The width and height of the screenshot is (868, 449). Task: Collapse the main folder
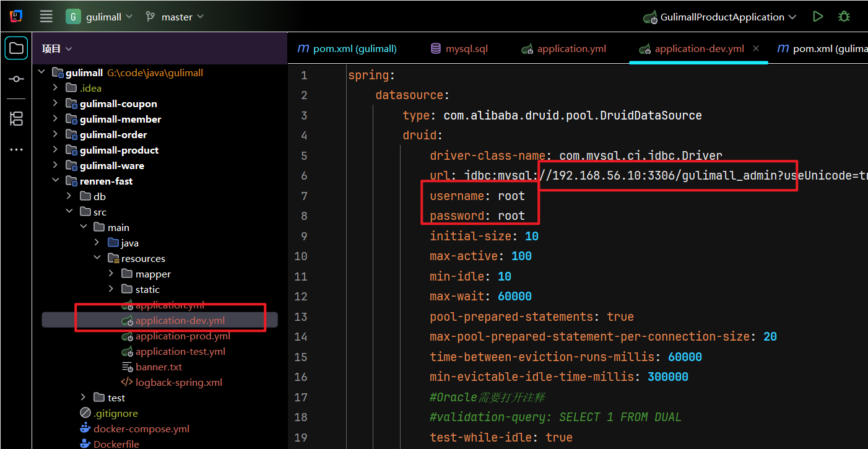[x=84, y=227]
